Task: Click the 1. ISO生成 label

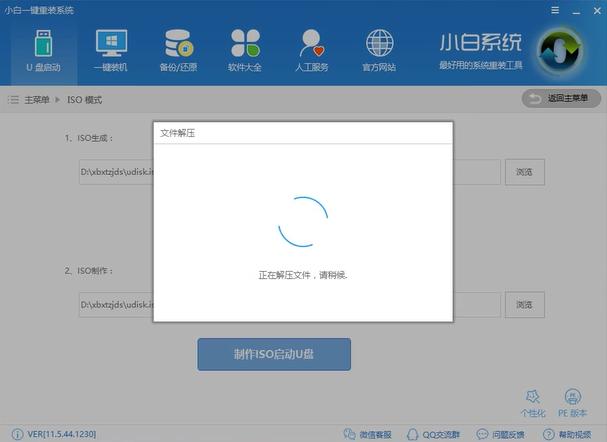Action: [89, 138]
